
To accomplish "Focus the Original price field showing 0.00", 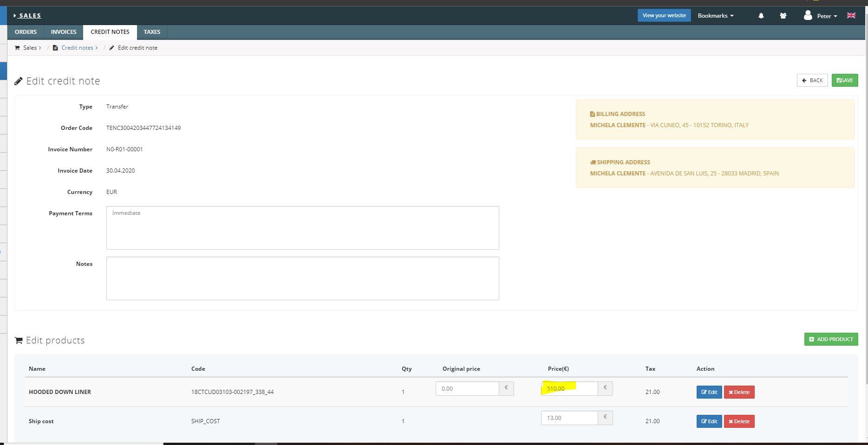I will [x=467, y=388].
